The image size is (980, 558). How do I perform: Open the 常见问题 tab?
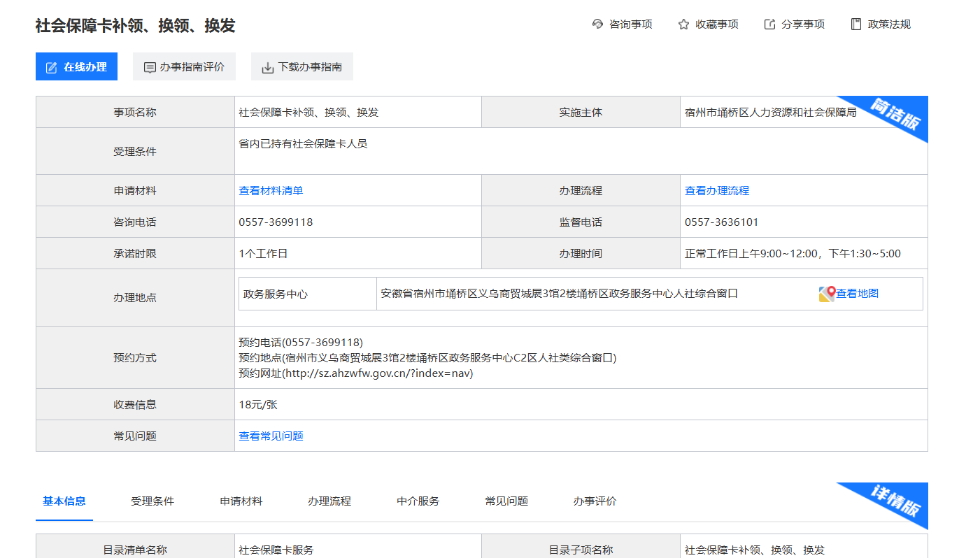pos(506,501)
